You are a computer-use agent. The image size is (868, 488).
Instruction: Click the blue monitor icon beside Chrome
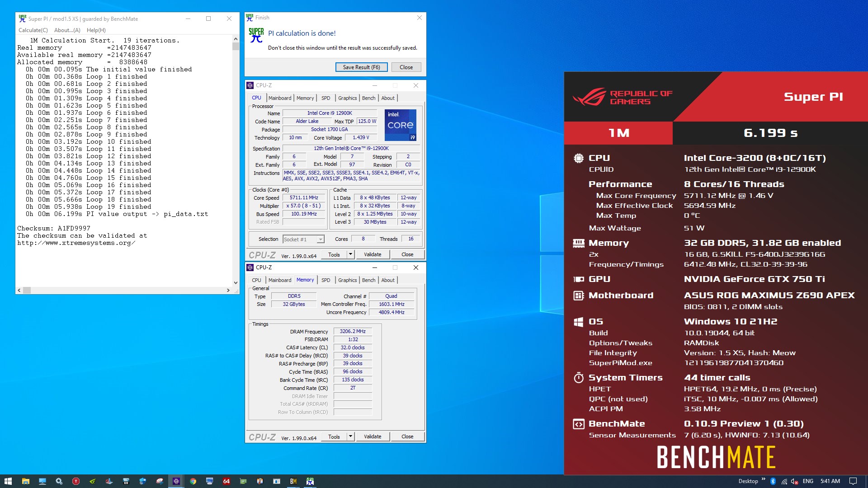pyautogui.click(x=210, y=481)
